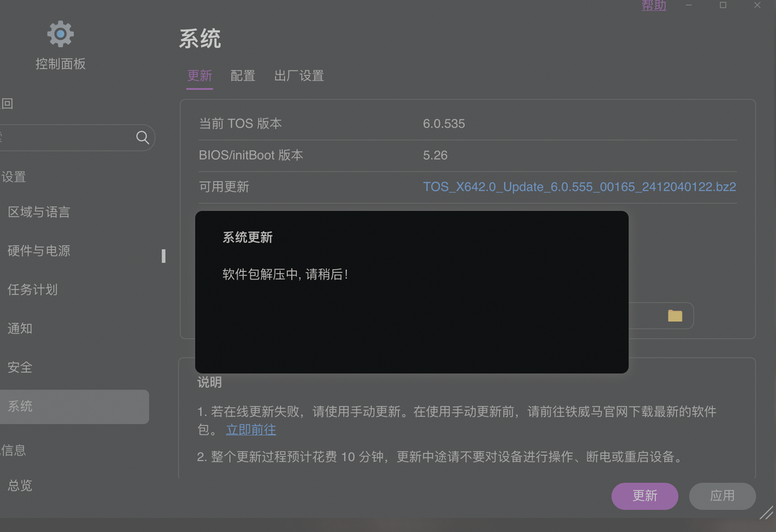The image size is (776, 532).
Task: Switch to the 更新 tab
Action: point(199,76)
